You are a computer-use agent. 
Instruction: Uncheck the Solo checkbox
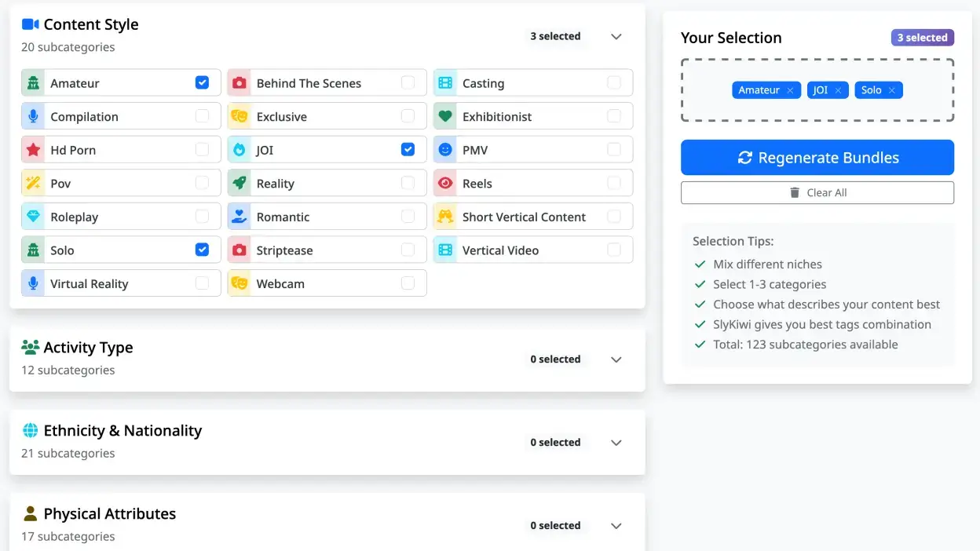coord(202,250)
